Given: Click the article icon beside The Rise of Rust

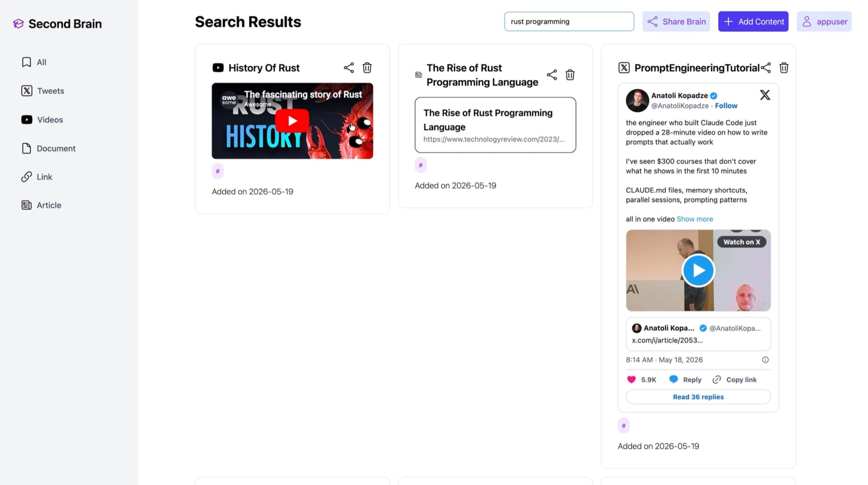Looking at the screenshot, I should click(419, 75).
